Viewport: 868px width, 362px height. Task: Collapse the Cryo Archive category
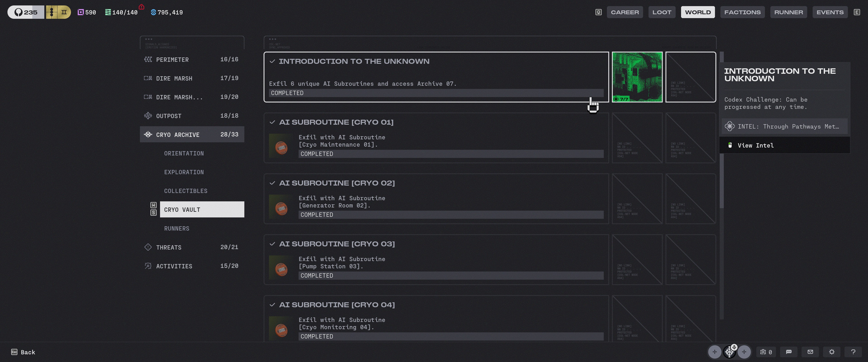[x=192, y=134]
